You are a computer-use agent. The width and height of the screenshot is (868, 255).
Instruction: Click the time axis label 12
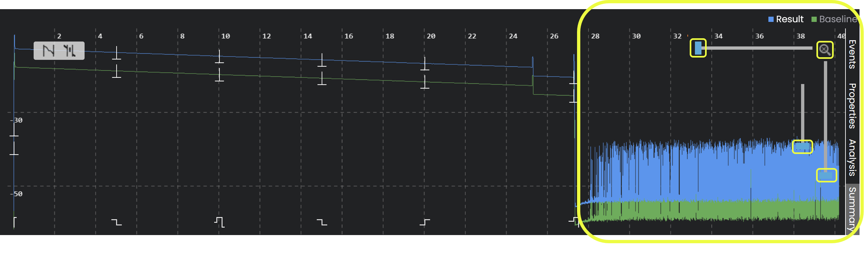(x=266, y=36)
